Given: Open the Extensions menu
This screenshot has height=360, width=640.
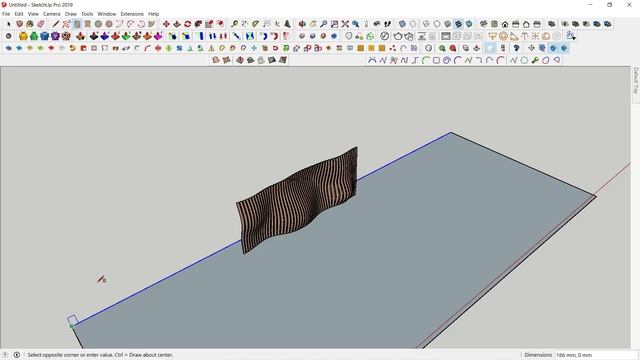Looking at the screenshot, I should pos(132,14).
